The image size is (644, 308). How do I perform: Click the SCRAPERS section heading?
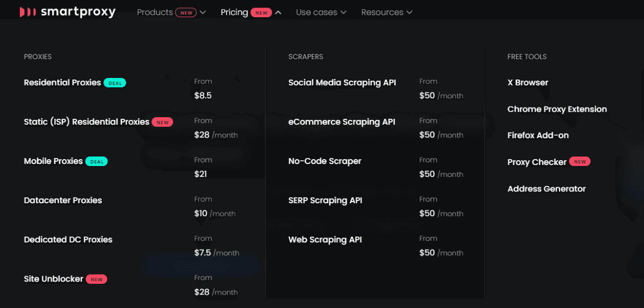[305, 56]
